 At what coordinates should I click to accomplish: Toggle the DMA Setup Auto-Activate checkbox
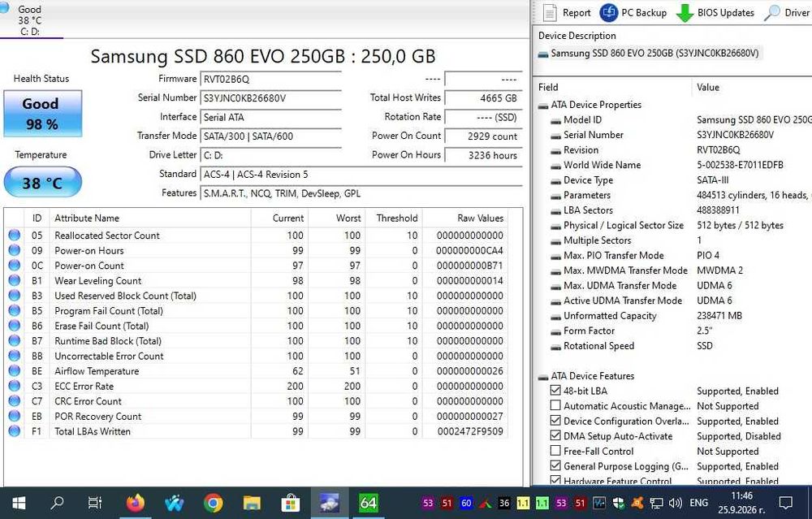(x=555, y=435)
